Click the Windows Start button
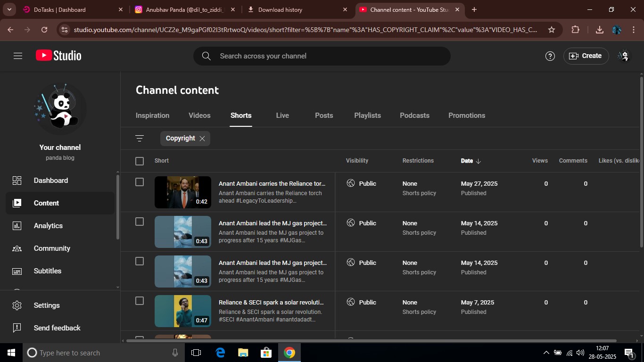Image resolution: width=644 pixels, height=362 pixels. point(11,353)
